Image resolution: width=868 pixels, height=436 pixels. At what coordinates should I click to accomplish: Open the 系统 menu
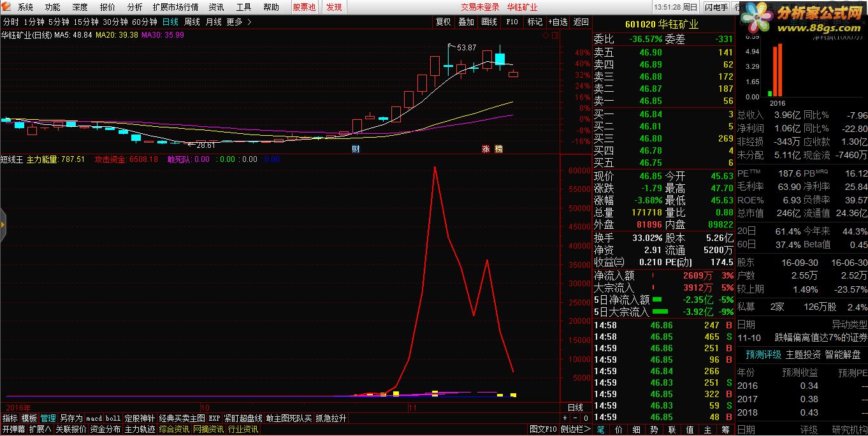[x=25, y=7]
